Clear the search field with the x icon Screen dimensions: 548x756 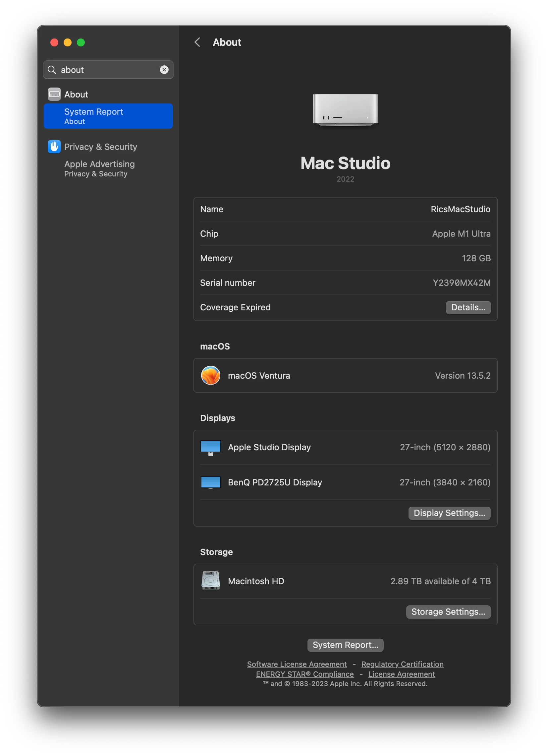pyautogui.click(x=164, y=70)
